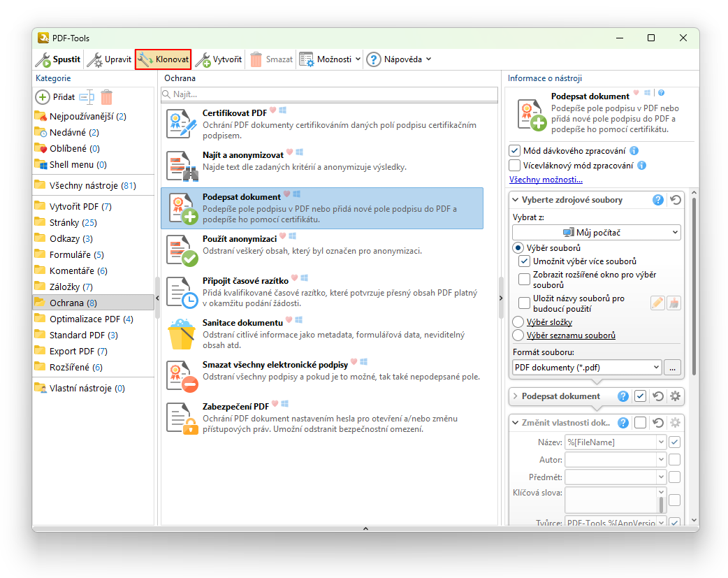Click the Podepsat dokument icon in the tool list
The height and width of the screenshot is (578, 728).
[x=182, y=208]
